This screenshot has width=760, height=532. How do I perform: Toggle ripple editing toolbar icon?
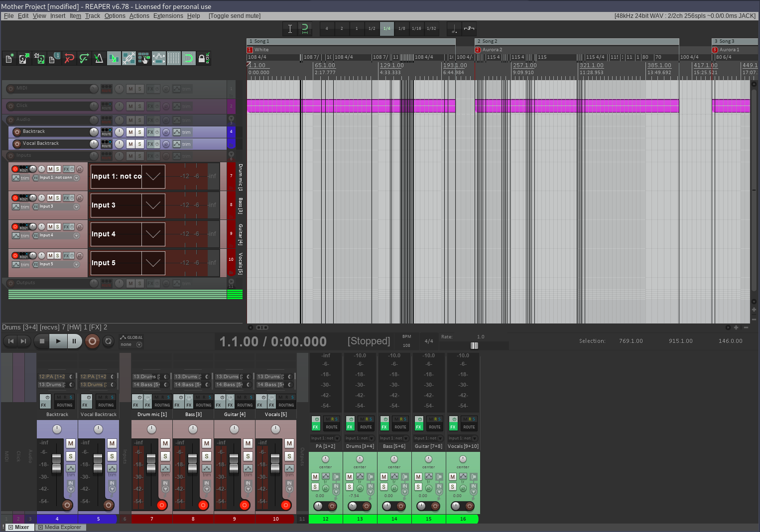pos(143,59)
